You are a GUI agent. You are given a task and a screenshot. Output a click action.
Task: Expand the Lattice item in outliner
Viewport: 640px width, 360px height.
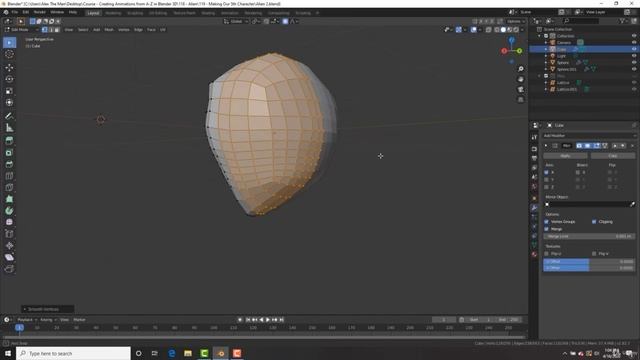(x=546, y=82)
